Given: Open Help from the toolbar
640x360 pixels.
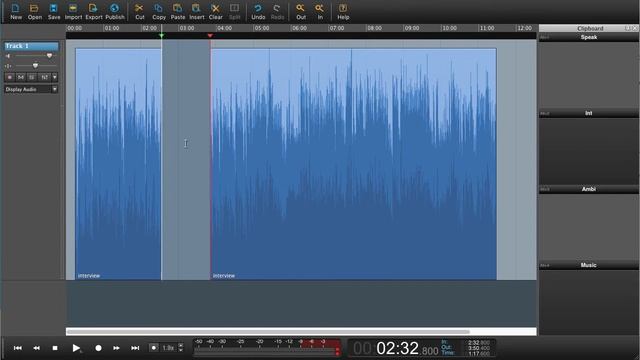Looking at the screenshot, I should (343, 11).
